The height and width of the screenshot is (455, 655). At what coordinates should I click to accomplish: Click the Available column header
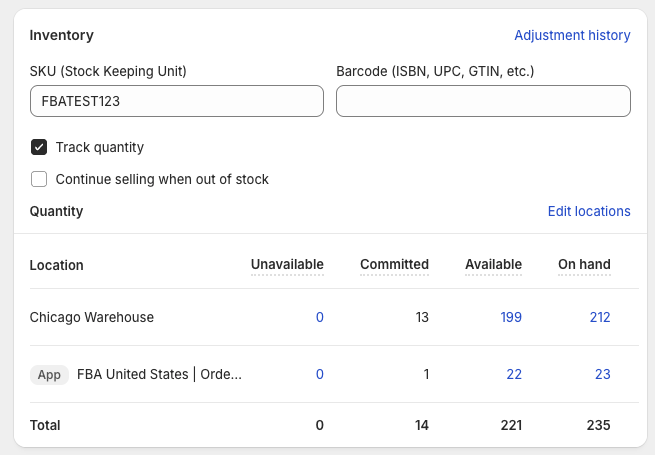(493, 264)
